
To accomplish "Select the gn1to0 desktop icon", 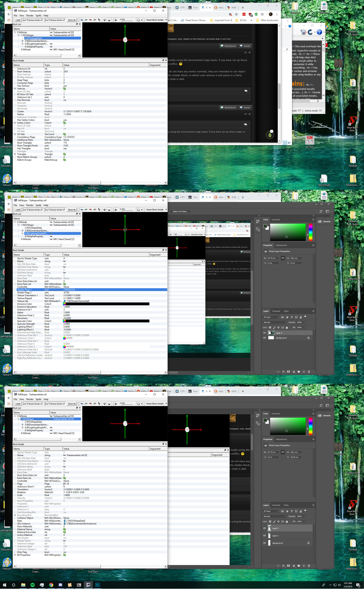I will [310, 141].
